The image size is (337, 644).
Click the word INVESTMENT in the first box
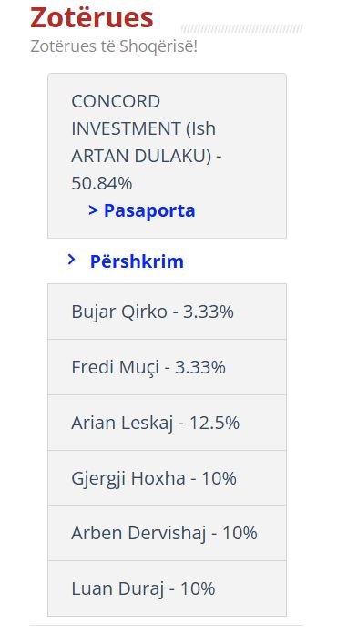[x=126, y=129]
